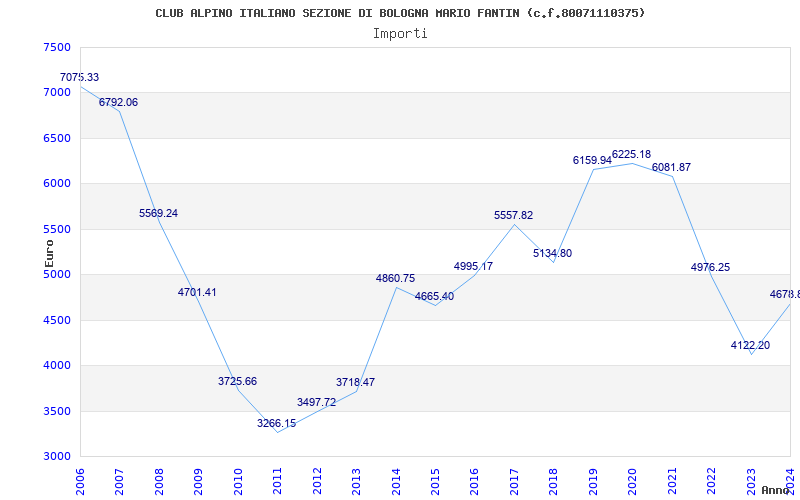Click the y-axis value 3500
The image size is (800, 500).
[57, 412]
